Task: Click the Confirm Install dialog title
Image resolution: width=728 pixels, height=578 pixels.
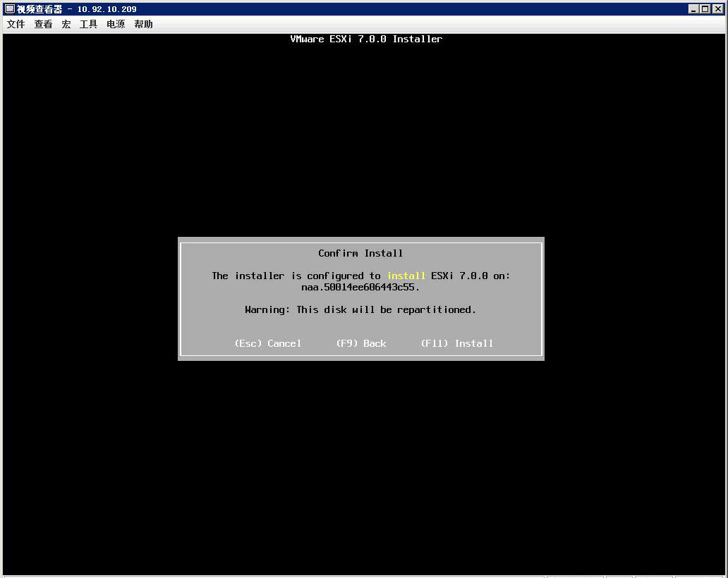Action: click(360, 253)
